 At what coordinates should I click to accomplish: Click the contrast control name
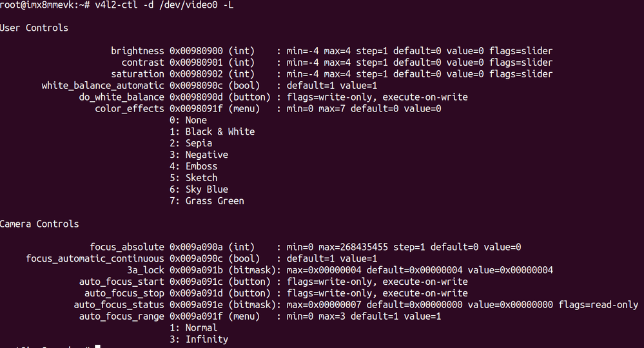[x=142, y=63]
